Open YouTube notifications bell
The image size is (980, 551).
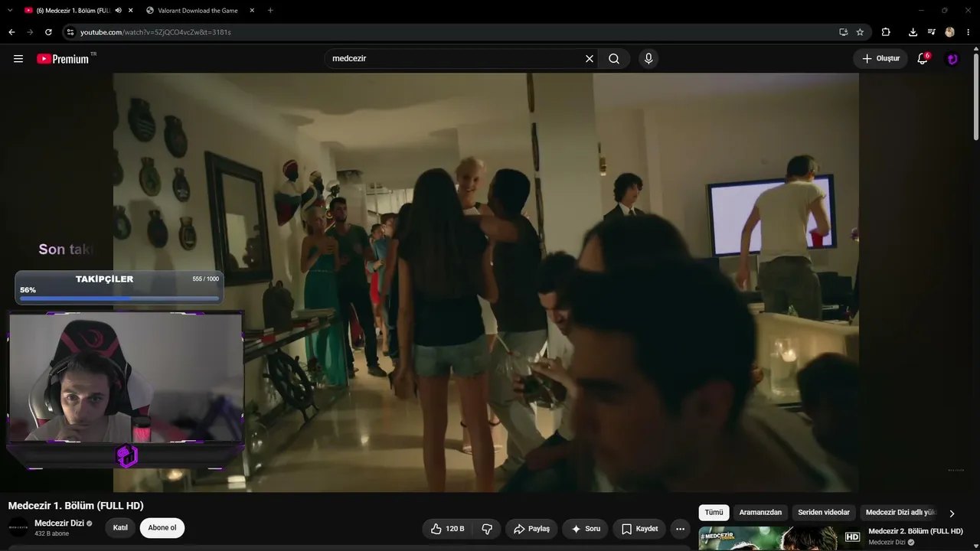923,59
